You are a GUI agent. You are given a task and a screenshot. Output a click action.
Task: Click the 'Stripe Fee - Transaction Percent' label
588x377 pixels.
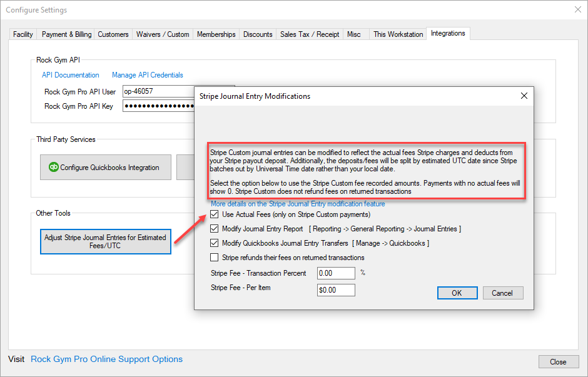[258, 273]
